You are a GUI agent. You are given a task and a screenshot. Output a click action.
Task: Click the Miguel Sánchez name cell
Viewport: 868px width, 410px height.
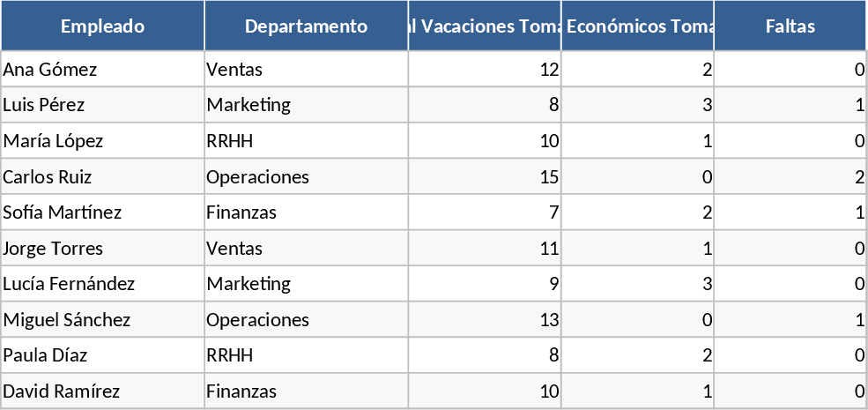102,320
